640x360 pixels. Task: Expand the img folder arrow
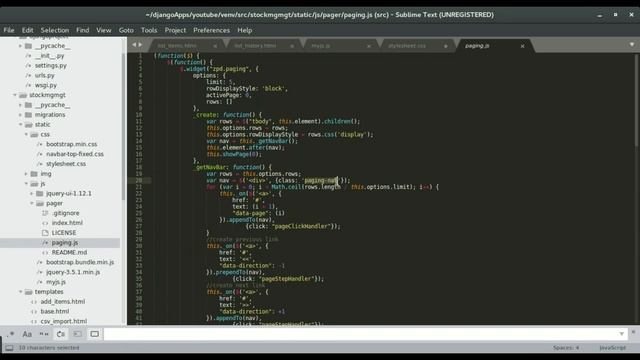[x=26, y=174]
